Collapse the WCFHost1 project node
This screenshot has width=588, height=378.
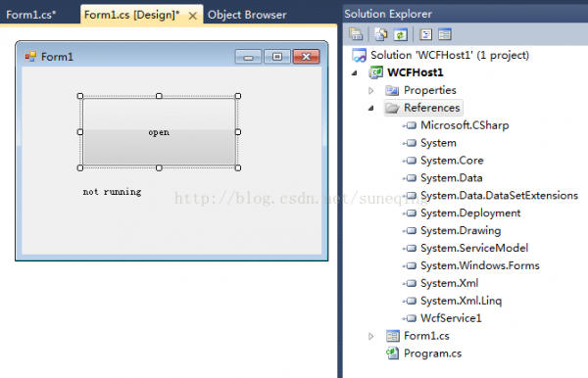pos(355,72)
